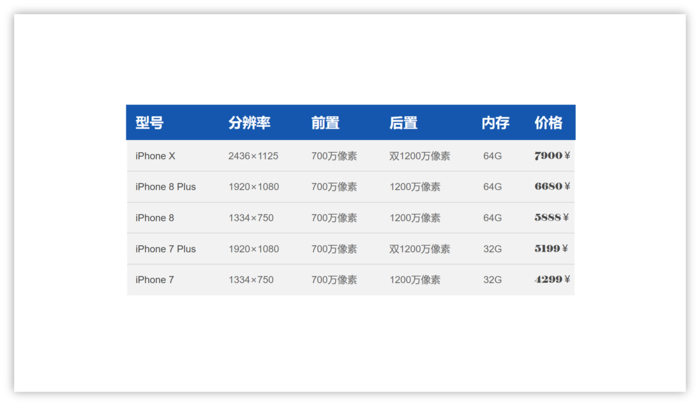
Task: Click 32G in the iPhone 7 row
Action: pos(492,280)
